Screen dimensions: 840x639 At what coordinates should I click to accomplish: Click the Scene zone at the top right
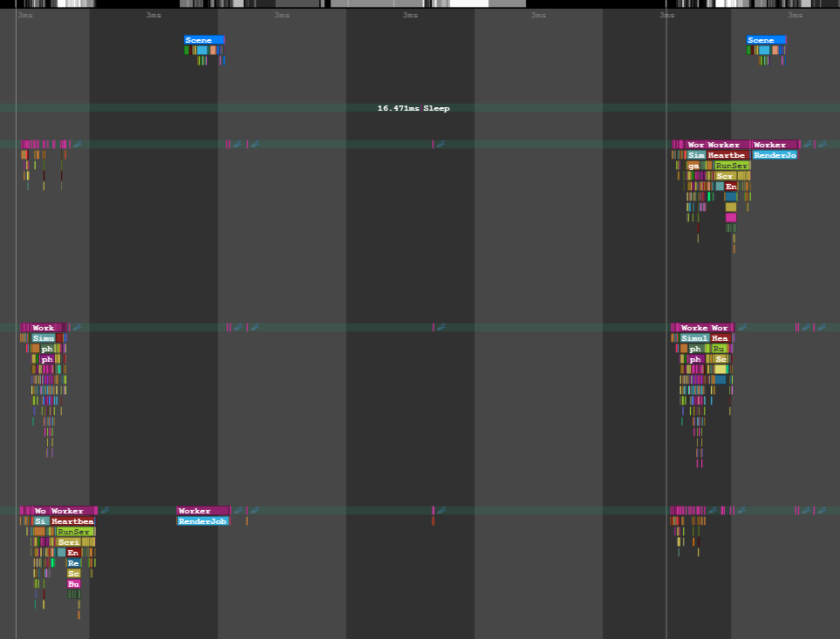click(x=765, y=39)
